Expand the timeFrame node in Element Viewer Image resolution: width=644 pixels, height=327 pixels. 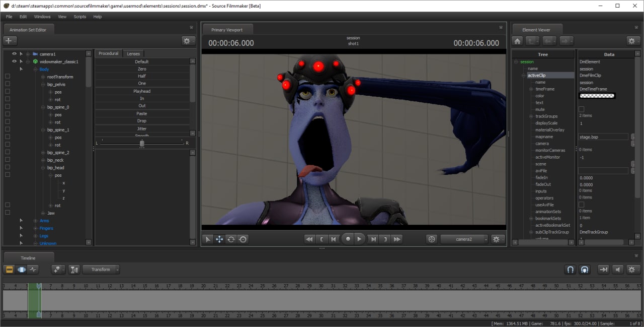click(x=531, y=89)
